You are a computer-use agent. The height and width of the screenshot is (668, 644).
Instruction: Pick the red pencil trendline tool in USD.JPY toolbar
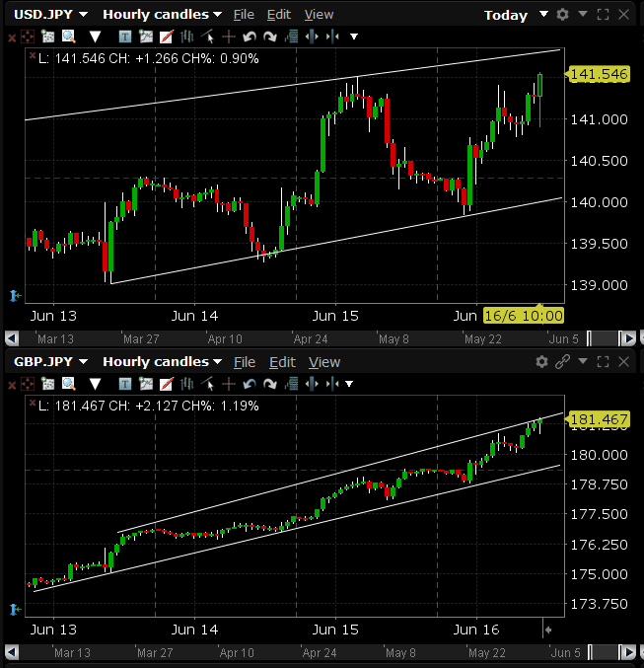pos(166,37)
